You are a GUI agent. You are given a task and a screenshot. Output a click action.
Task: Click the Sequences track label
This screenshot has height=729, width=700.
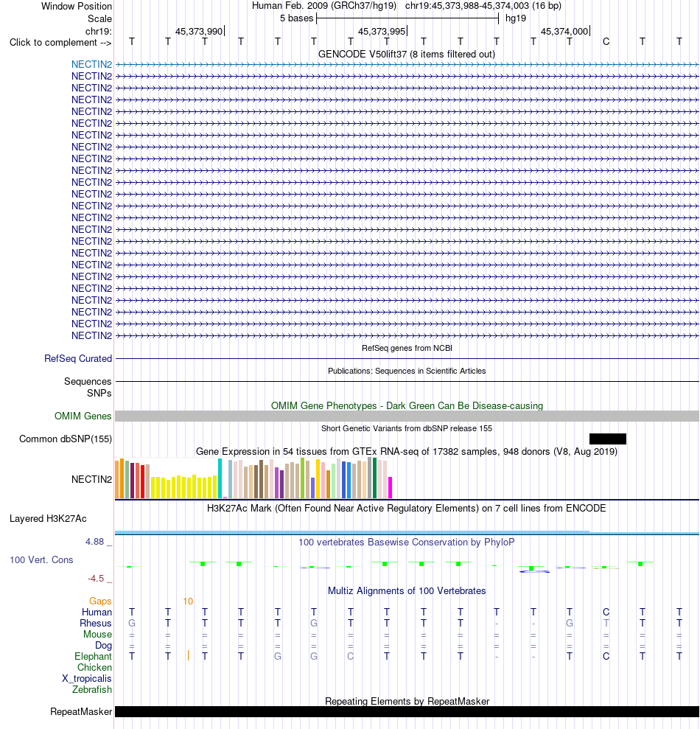(x=88, y=381)
